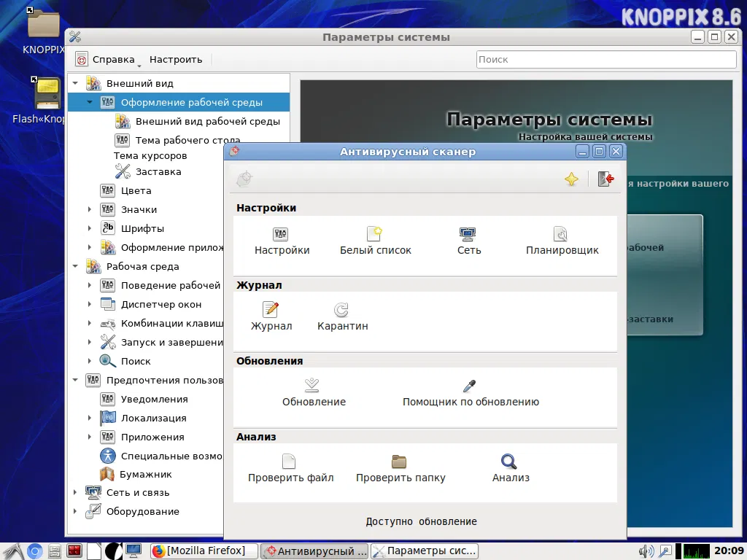Click the exit door icon in scanner

click(x=605, y=179)
